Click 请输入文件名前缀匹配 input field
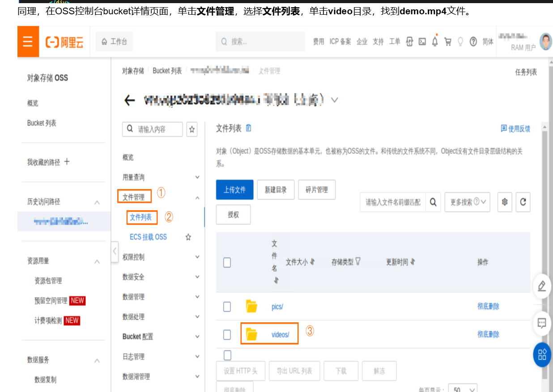 393,202
